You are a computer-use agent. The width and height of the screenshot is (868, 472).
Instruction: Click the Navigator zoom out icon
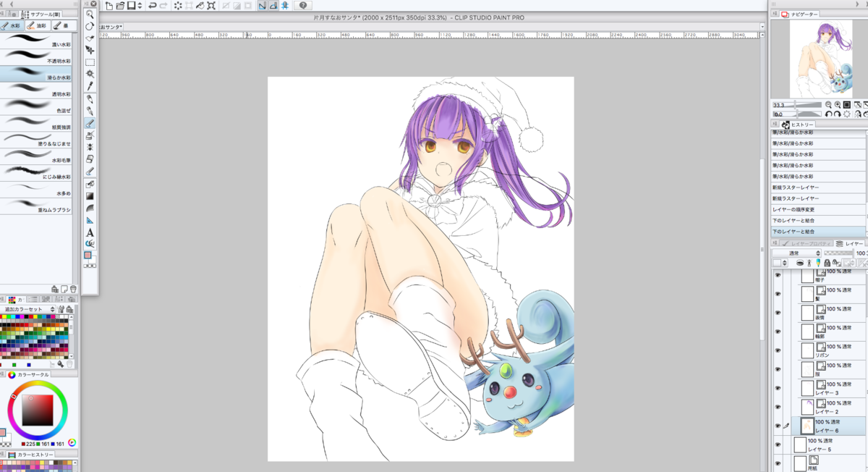coord(829,105)
